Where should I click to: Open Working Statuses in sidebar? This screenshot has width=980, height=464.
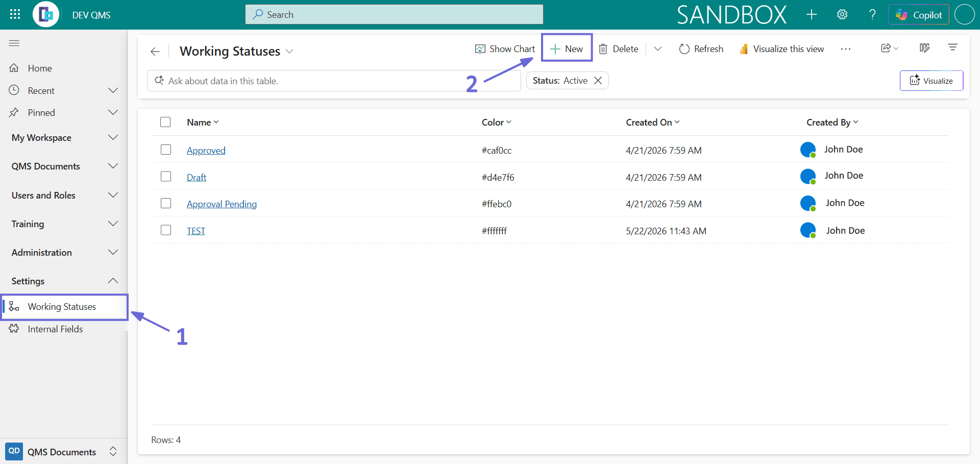(x=64, y=307)
